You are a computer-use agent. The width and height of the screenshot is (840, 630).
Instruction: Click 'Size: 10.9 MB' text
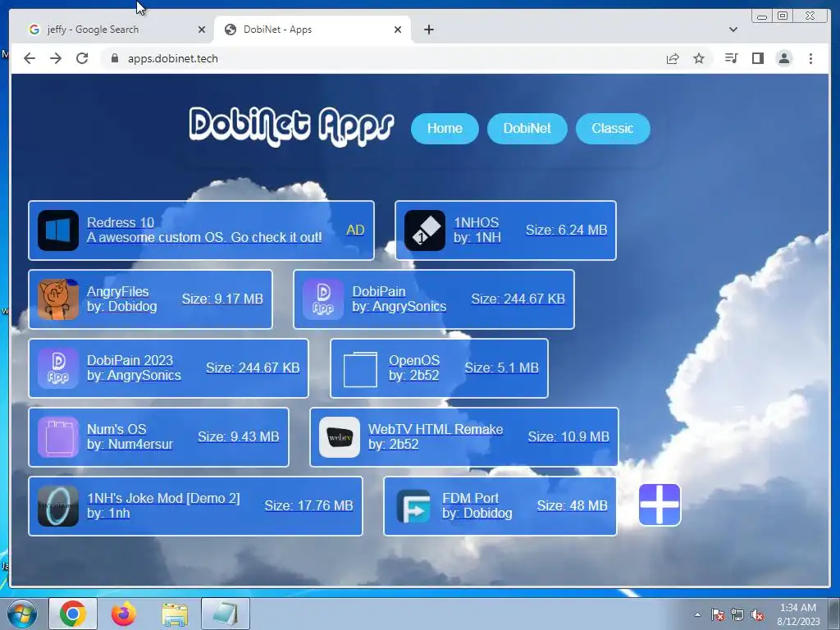click(568, 436)
